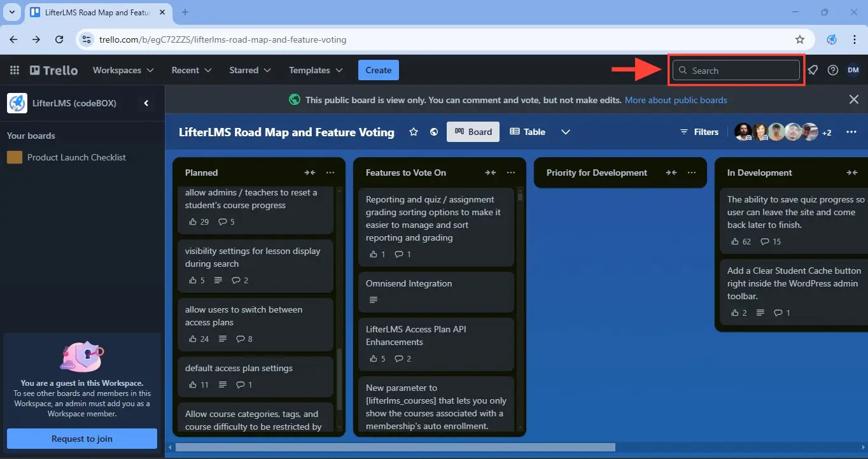The width and height of the screenshot is (868, 459).
Task: Click the Product Launch Checklist color thumbnail
Action: (15, 157)
